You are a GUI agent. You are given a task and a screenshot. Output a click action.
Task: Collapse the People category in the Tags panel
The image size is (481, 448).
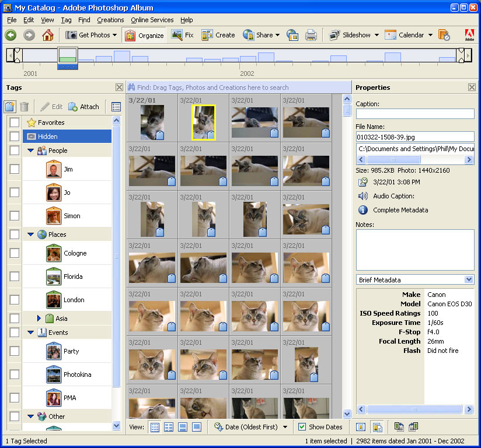[x=31, y=150]
